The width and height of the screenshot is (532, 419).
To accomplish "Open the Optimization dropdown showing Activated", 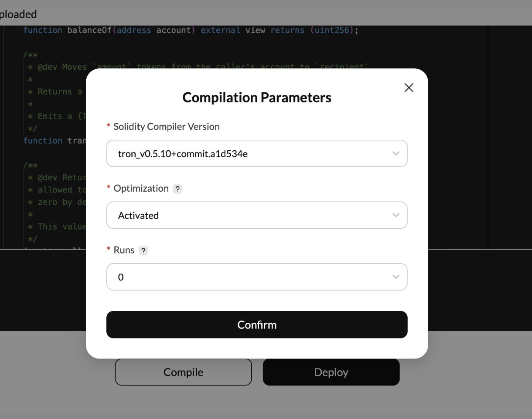I will [257, 215].
